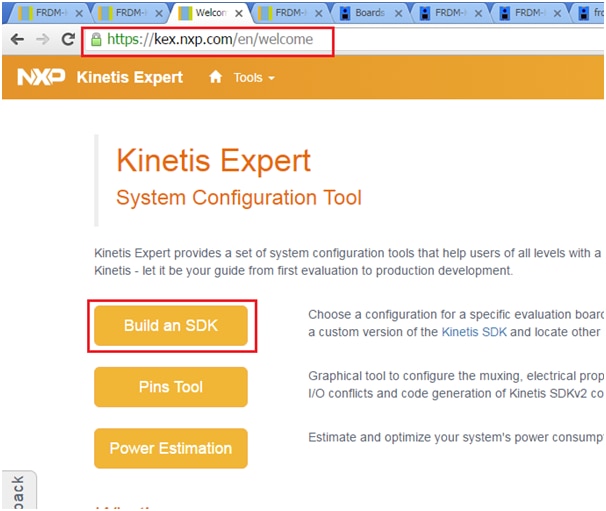Image resolution: width=606 pixels, height=511 pixels.
Task: Click the Build an SDK button
Action: [171, 325]
